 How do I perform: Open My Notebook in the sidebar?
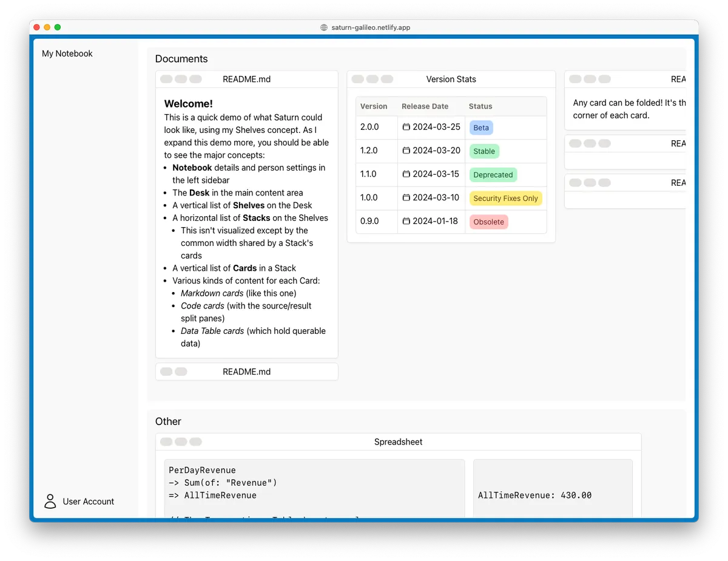pyautogui.click(x=67, y=53)
